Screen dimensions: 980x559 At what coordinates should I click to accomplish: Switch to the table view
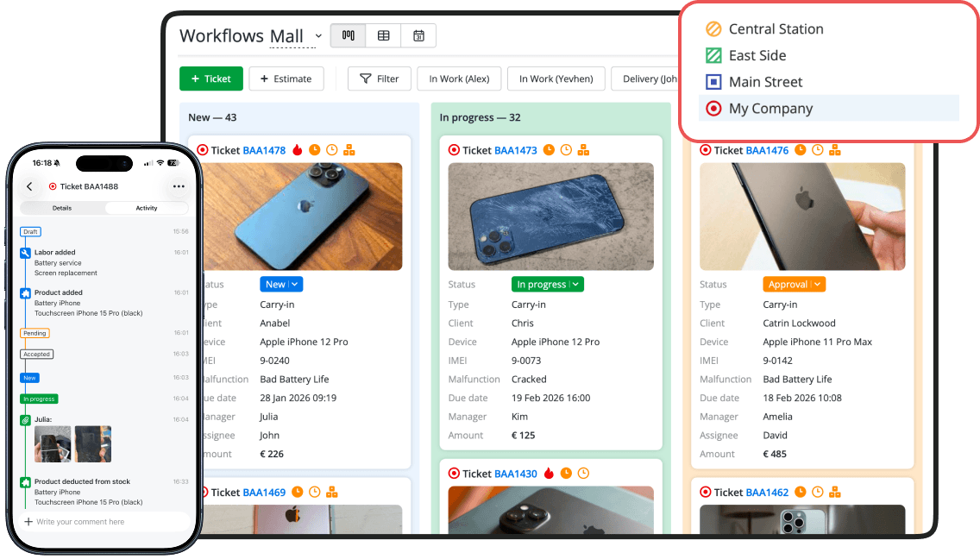384,35
